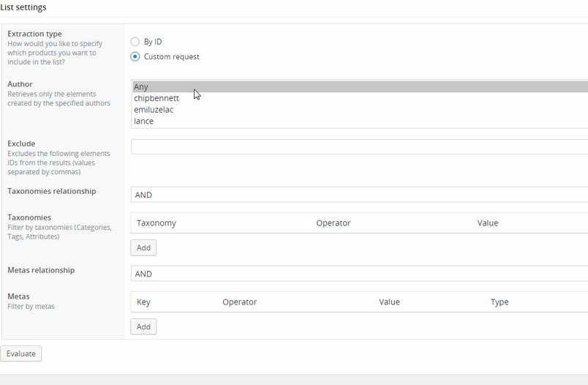Select the Custom request radio option
The image size is (588, 385).
(135, 56)
